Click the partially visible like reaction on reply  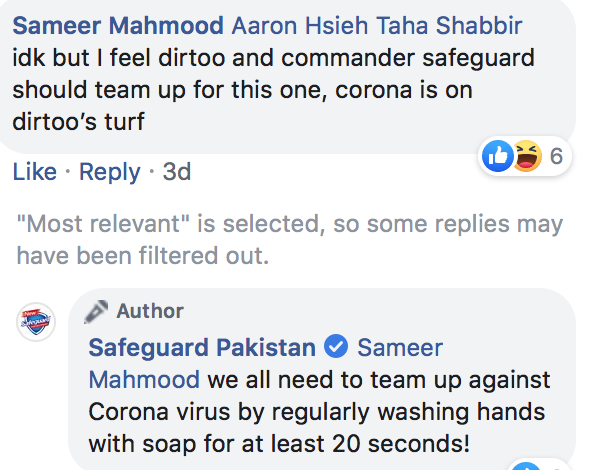526,466
